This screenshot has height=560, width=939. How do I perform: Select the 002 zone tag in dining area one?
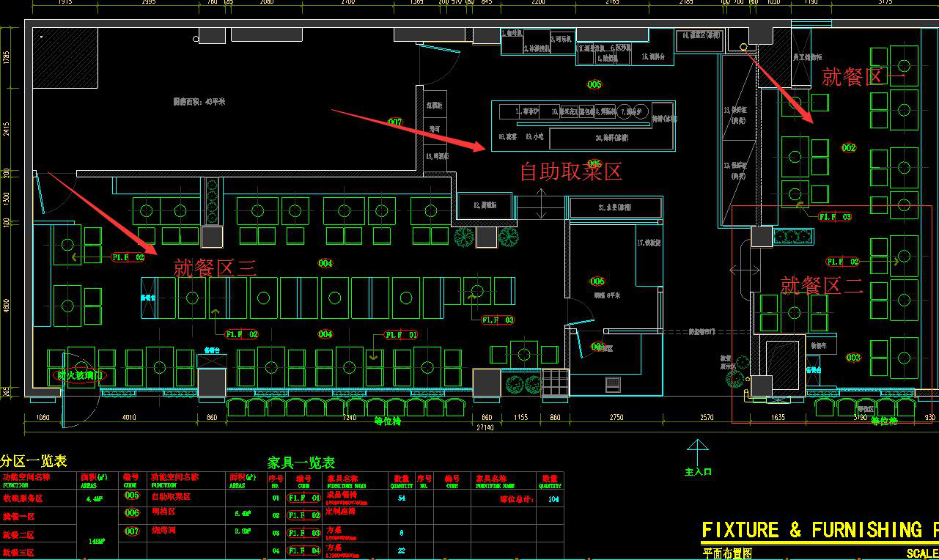(x=848, y=147)
